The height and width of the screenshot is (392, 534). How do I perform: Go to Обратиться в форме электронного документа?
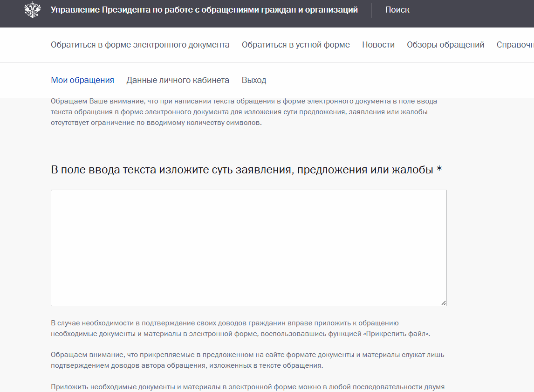pyautogui.click(x=140, y=45)
